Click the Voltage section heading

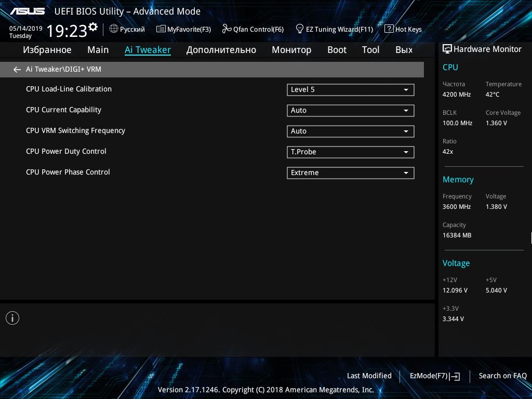tap(456, 263)
